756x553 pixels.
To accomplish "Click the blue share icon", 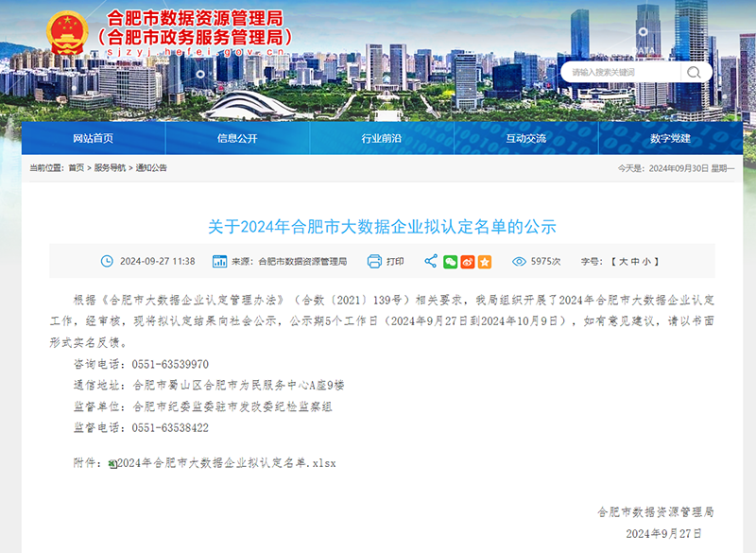I will click(x=431, y=261).
